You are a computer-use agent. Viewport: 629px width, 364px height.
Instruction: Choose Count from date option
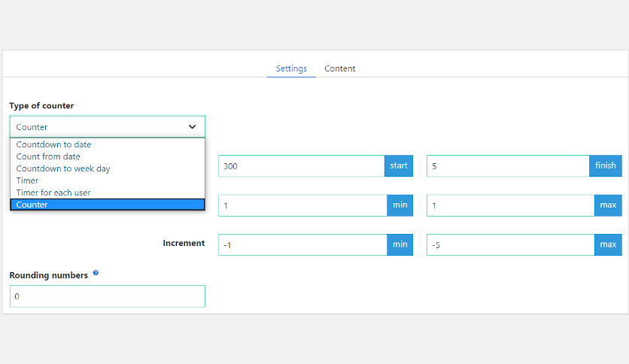[x=48, y=156]
